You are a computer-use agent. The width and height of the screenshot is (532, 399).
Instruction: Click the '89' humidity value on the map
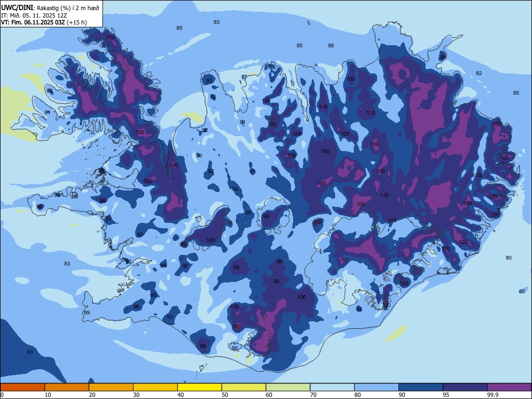pyautogui.click(x=87, y=312)
